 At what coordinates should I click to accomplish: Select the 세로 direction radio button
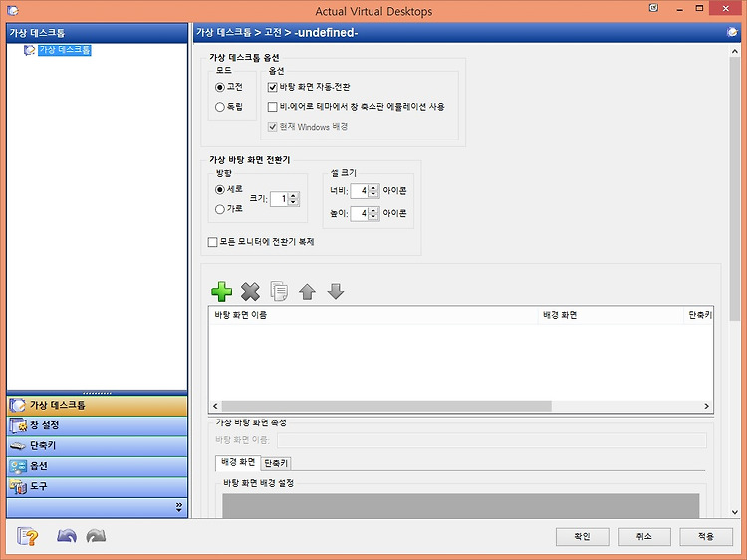[x=220, y=189]
